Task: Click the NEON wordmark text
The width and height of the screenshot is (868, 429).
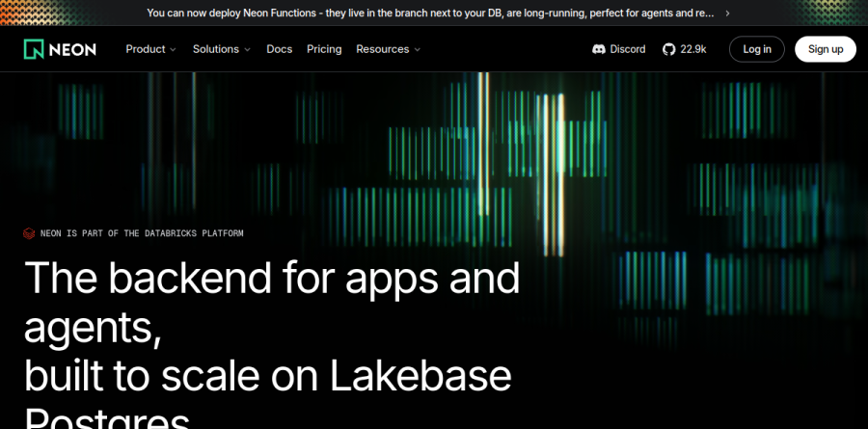Action: 72,50
